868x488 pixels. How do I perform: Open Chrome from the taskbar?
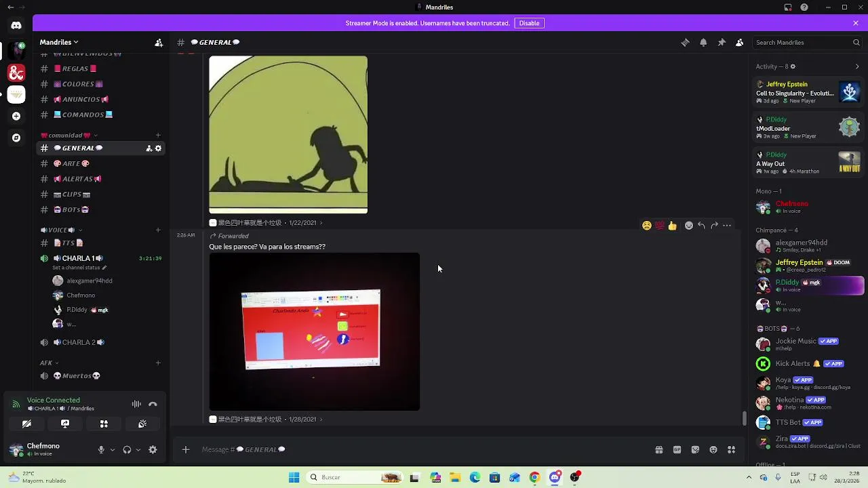coord(534,477)
